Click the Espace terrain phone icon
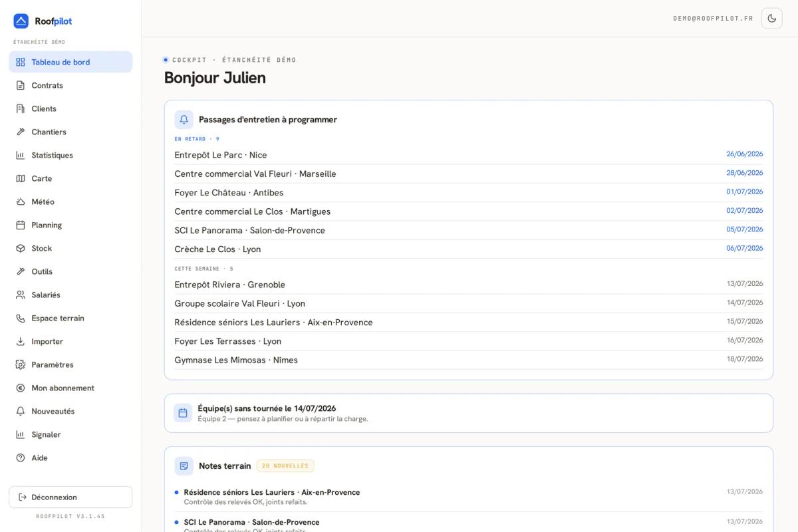This screenshot has width=798, height=532. (21, 318)
